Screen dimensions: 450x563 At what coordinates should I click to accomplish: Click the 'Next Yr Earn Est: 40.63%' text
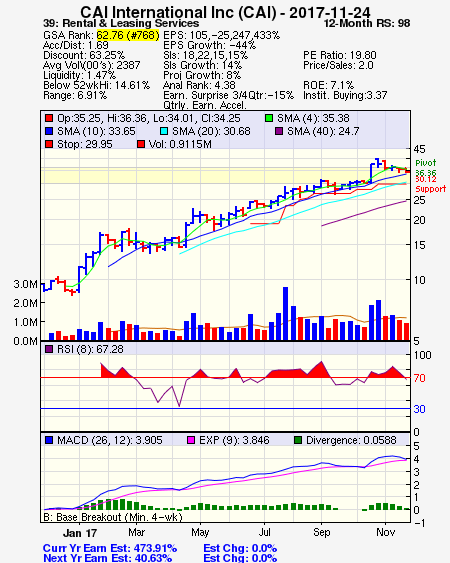click(107, 558)
